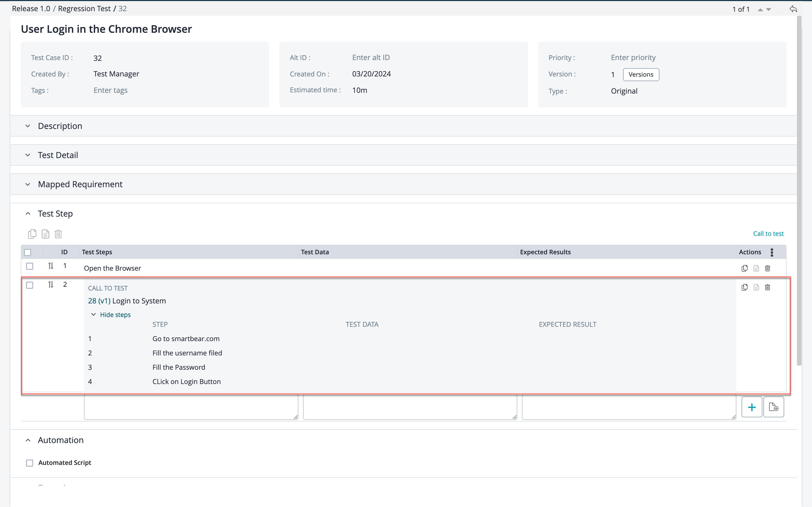Select all test steps header checkbox
The width and height of the screenshot is (812, 507).
point(28,252)
